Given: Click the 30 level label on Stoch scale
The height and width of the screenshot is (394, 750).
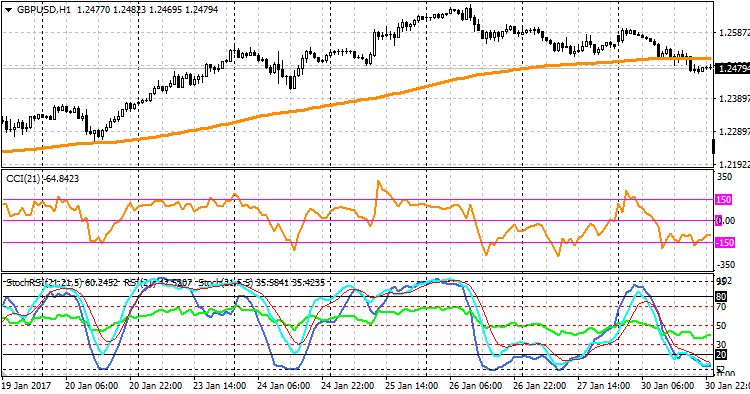Looking at the screenshot, I should pos(721,345).
